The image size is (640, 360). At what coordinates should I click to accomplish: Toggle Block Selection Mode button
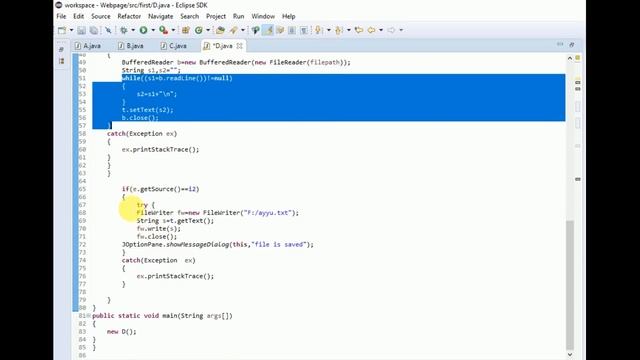(x=292, y=30)
